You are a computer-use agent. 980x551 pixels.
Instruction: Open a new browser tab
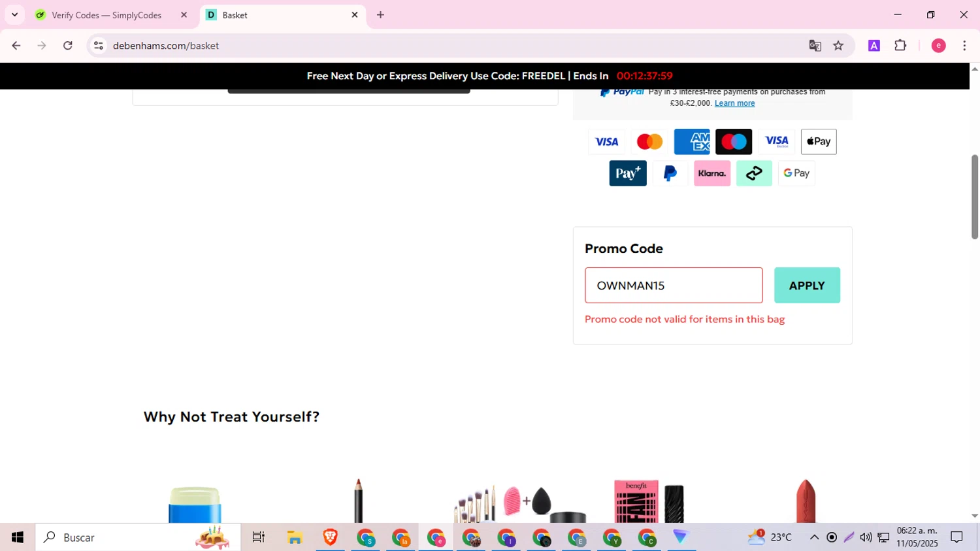(x=381, y=15)
